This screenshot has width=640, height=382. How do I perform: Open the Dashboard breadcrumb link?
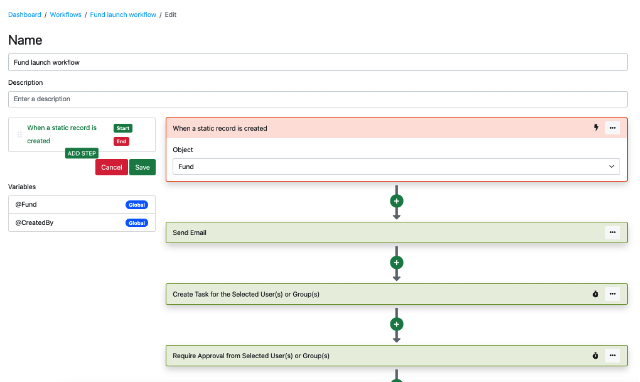click(x=24, y=15)
